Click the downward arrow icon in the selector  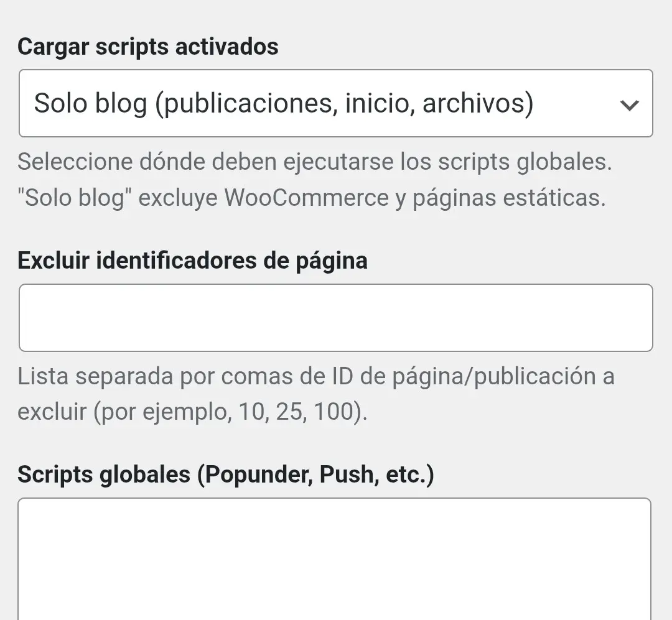630,103
